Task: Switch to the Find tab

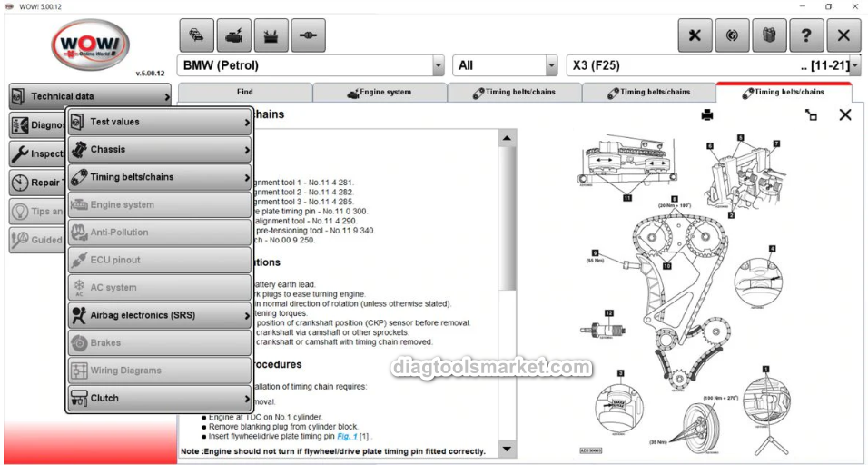Action: [245, 92]
